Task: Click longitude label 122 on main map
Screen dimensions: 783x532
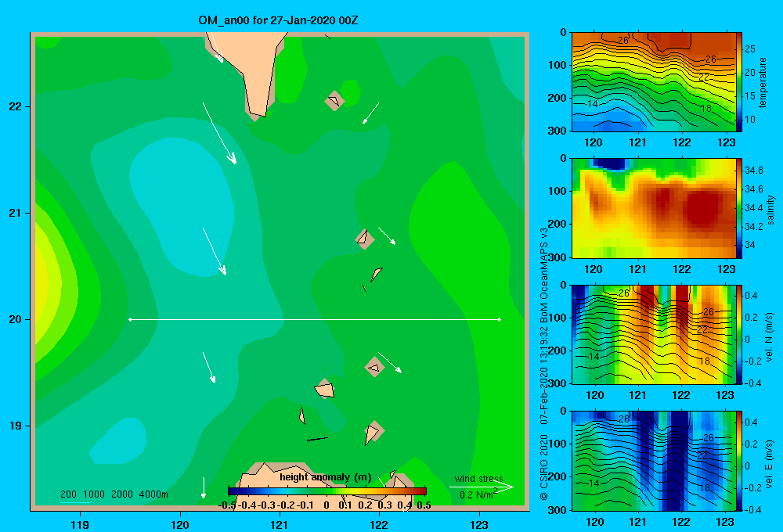Action: (379, 524)
